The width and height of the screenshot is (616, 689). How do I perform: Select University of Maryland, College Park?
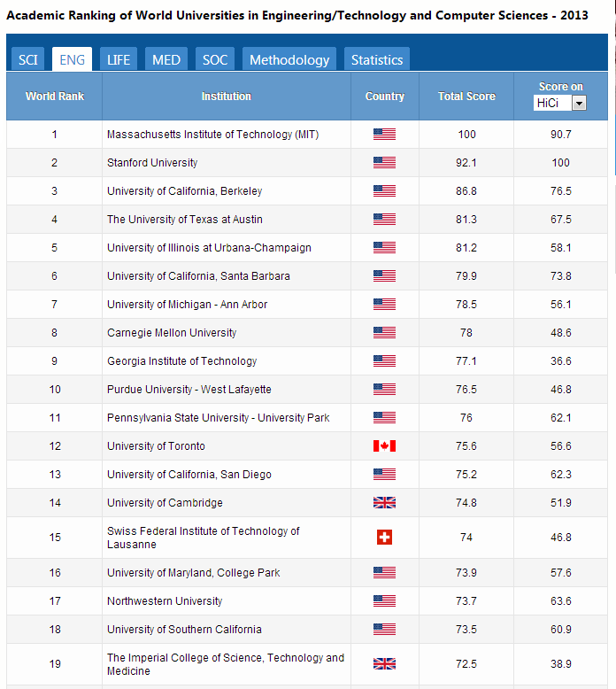tap(193, 573)
